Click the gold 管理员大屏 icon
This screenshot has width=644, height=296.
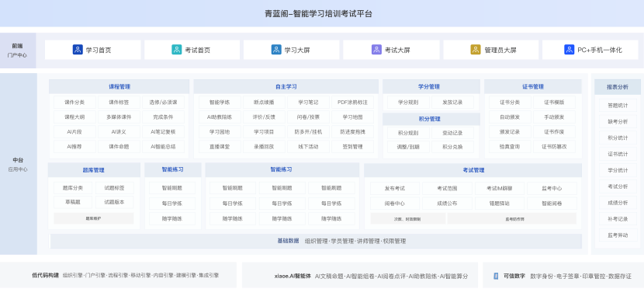pyautogui.click(x=476, y=50)
